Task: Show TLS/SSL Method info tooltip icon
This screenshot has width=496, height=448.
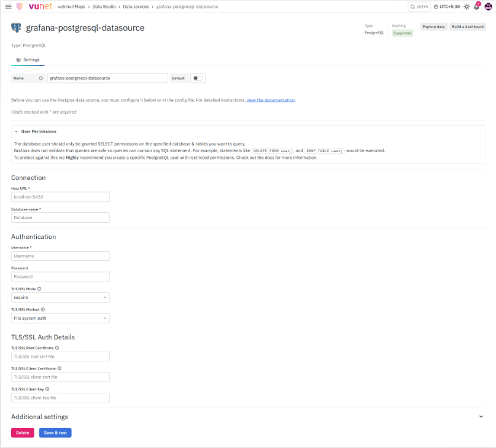Action: 43,309
